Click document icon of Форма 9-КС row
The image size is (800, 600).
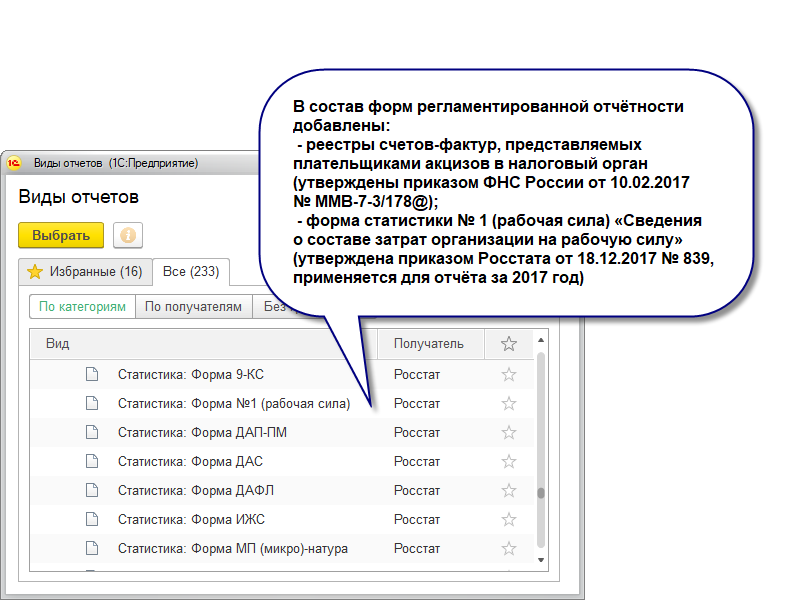[92, 374]
